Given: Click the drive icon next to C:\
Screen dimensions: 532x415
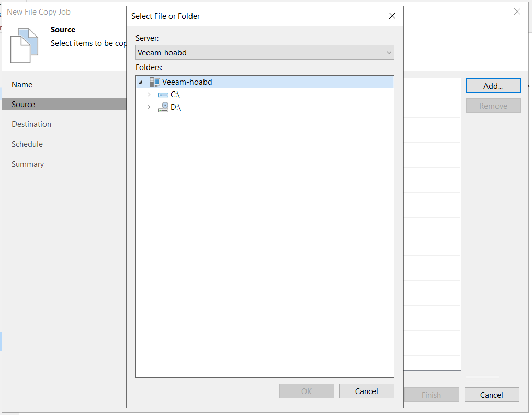Looking at the screenshot, I should [162, 94].
